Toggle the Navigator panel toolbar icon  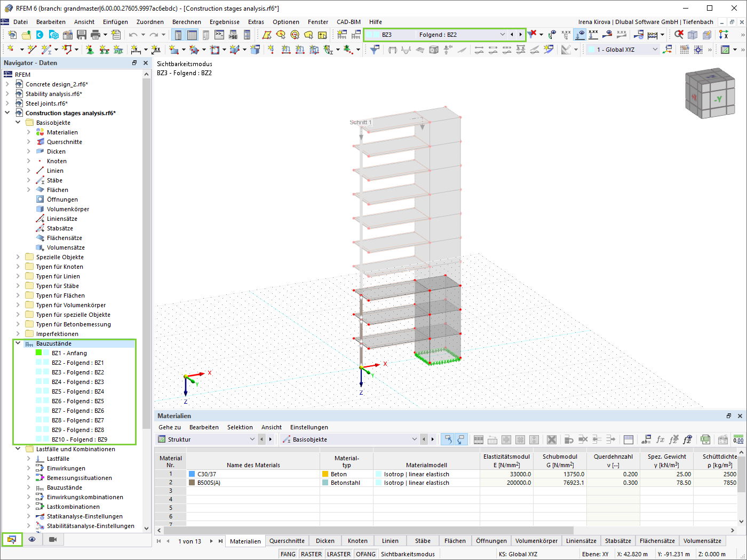point(178,35)
